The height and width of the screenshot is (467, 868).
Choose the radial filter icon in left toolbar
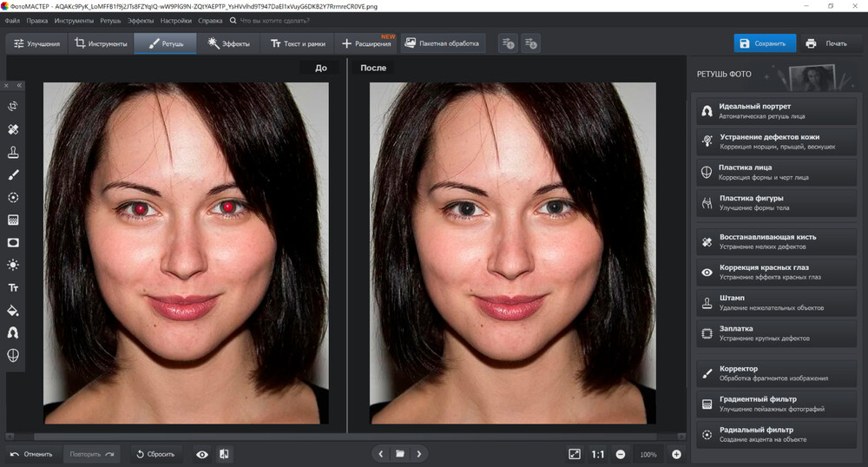(x=14, y=197)
